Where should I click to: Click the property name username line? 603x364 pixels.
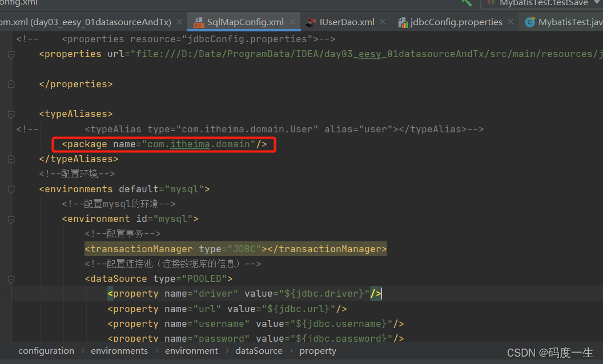click(x=256, y=324)
